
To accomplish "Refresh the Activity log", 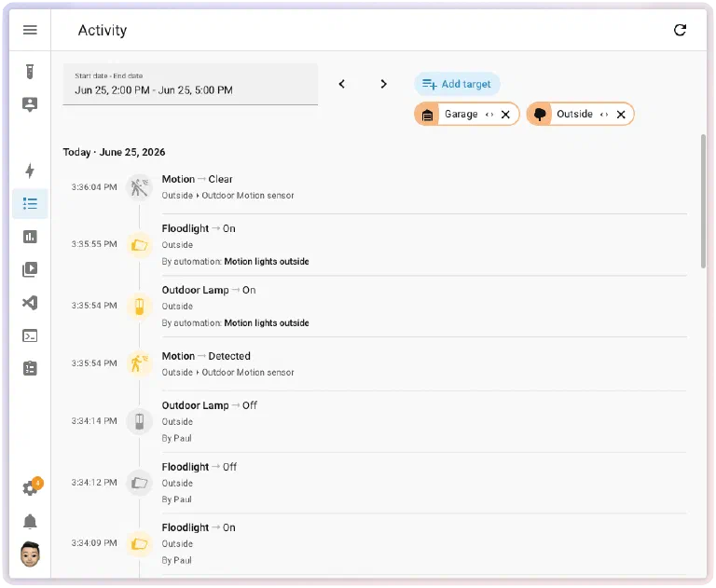I will 680,30.
